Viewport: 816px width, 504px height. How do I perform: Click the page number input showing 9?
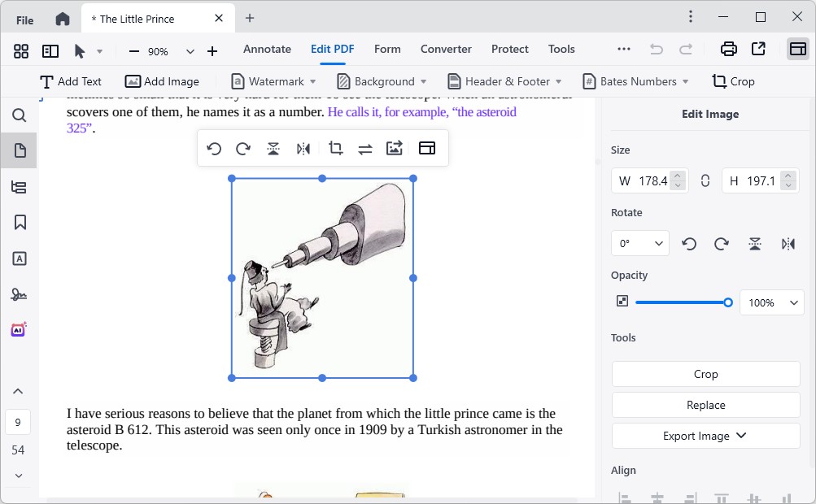(x=19, y=421)
